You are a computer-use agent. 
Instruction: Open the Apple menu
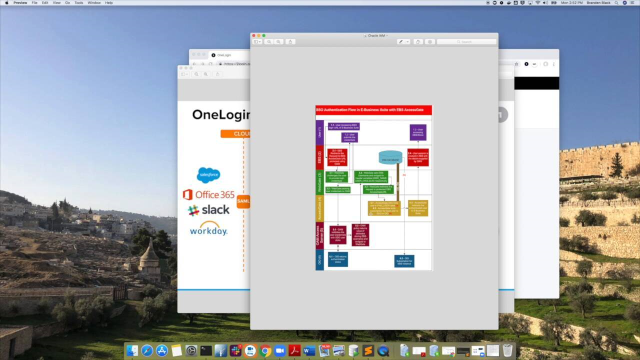7,2
